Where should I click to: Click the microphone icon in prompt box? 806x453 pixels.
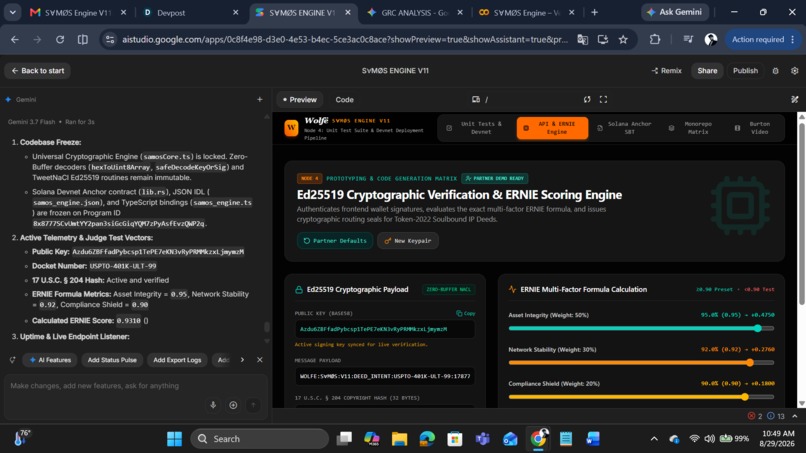pyautogui.click(x=213, y=405)
